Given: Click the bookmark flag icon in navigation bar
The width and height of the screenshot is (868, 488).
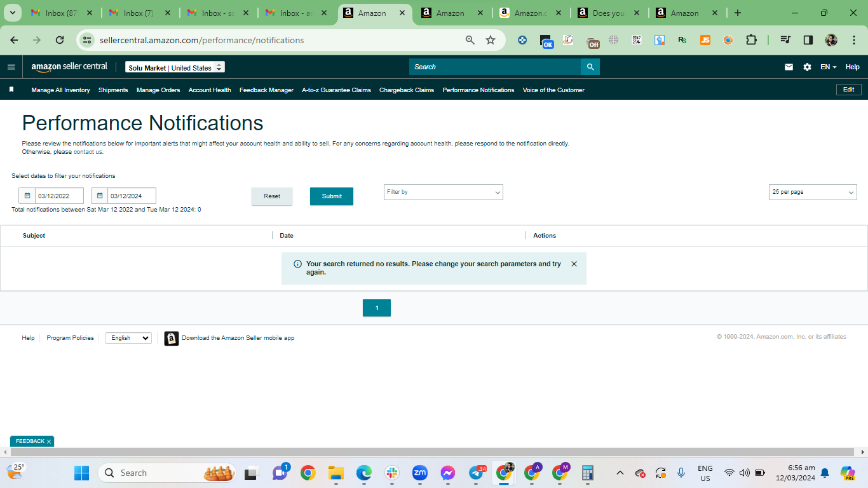Looking at the screenshot, I should (11, 90).
